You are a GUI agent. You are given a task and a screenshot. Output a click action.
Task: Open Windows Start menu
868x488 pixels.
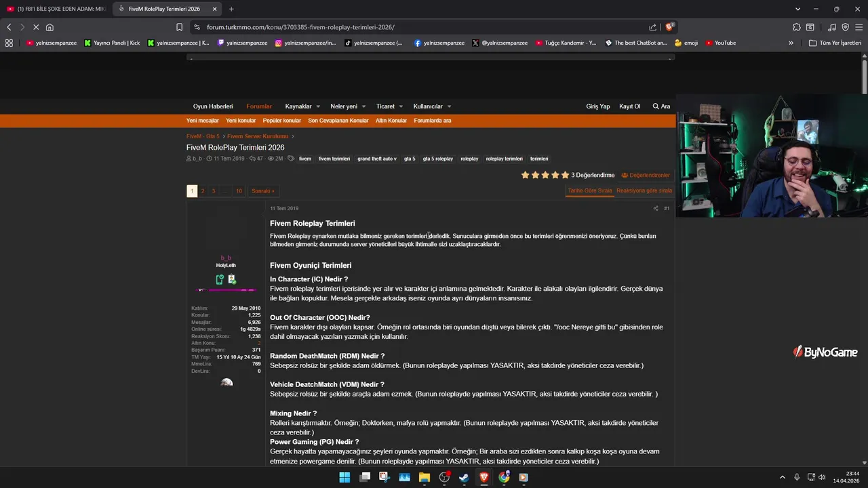pyautogui.click(x=344, y=477)
